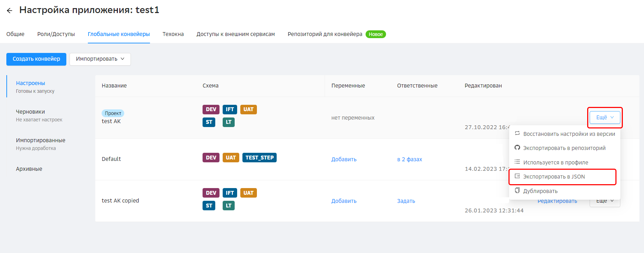Switch to the 'Роли/Доступы' tab
This screenshot has width=644, height=253.
pos(56,34)
